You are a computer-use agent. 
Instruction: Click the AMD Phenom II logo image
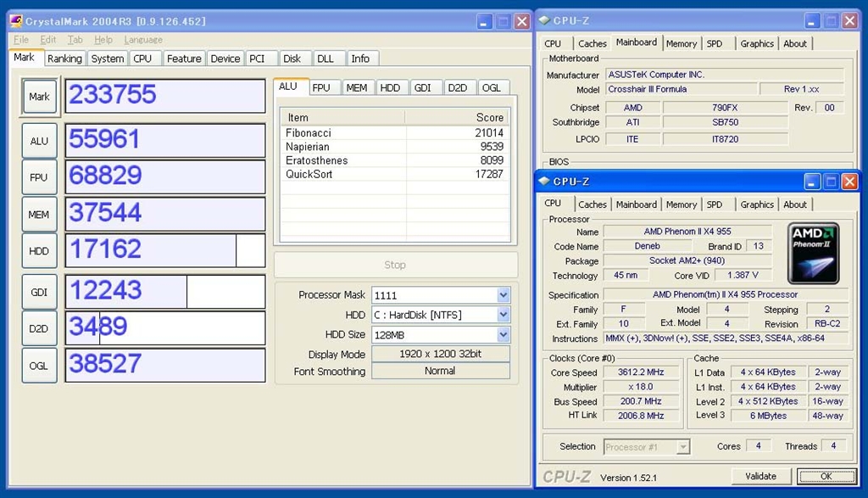(813, 253)
